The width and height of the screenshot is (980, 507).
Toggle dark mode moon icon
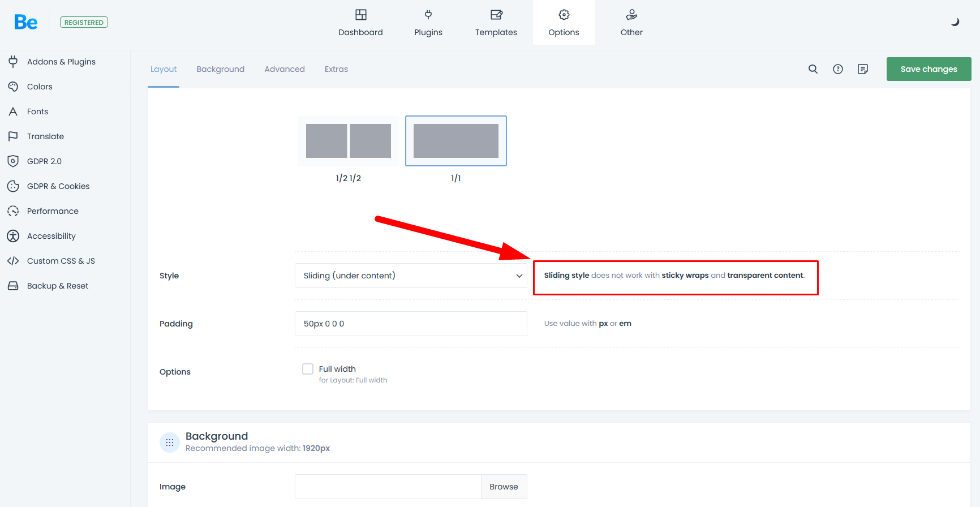click(955, 22)
